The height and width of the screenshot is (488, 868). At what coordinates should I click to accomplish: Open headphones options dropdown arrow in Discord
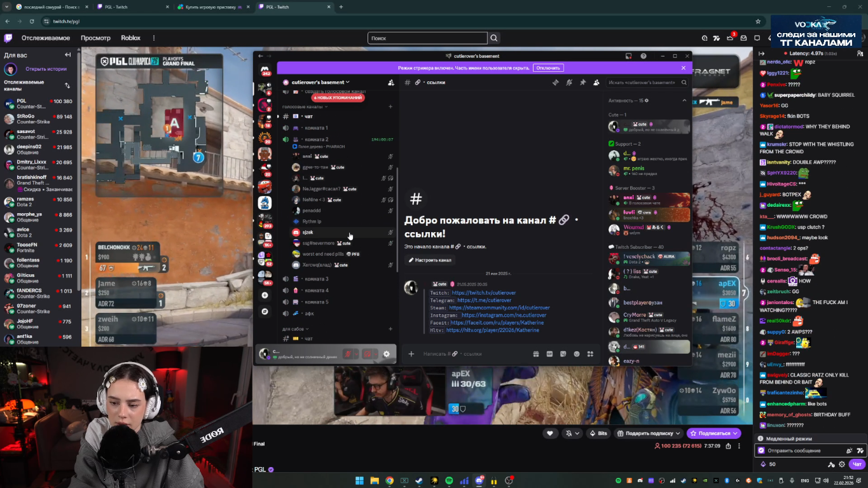click(375, 354)
